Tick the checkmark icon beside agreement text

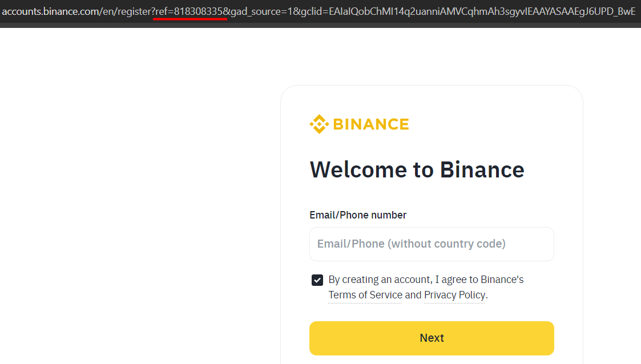click(x=317, y=280)
